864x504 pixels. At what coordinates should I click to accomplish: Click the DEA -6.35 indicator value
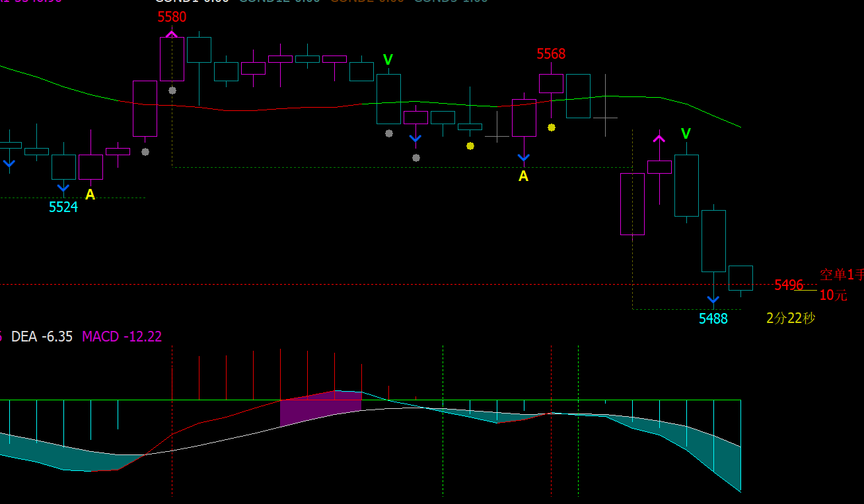[x=42, y=337]
